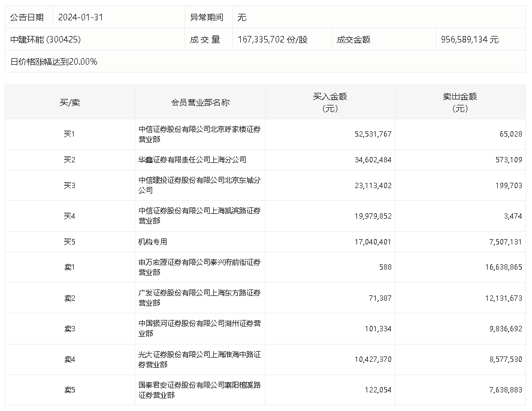Click the 会员营业部名称 column header
This screenshot has height=411, width=532.
200,102
